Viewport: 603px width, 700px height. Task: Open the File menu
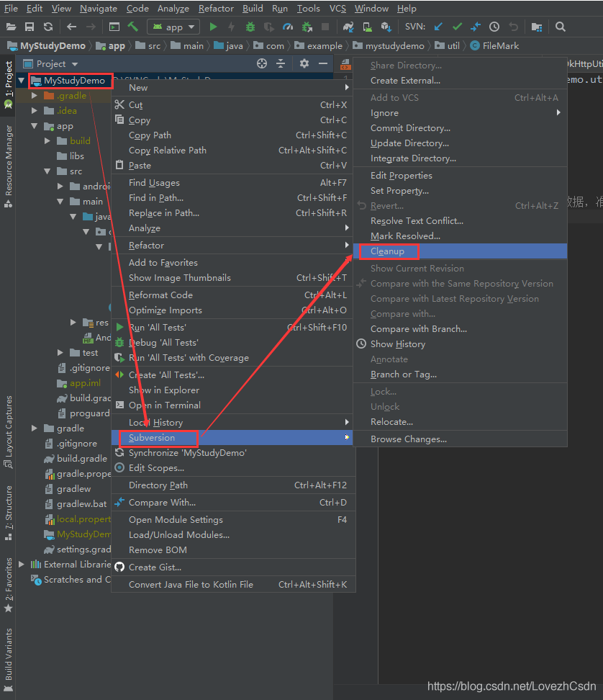click(x=11, y=9)
